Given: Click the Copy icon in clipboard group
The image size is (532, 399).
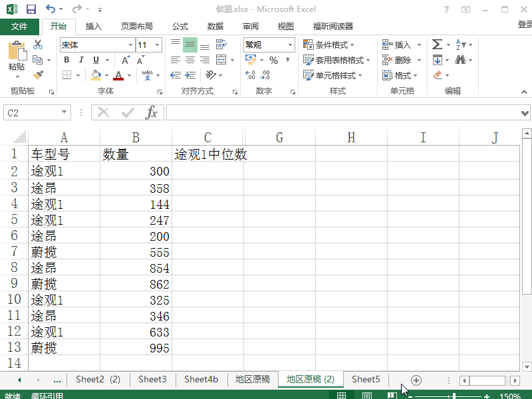Looking at the screenshot, I should pos(37,60).
